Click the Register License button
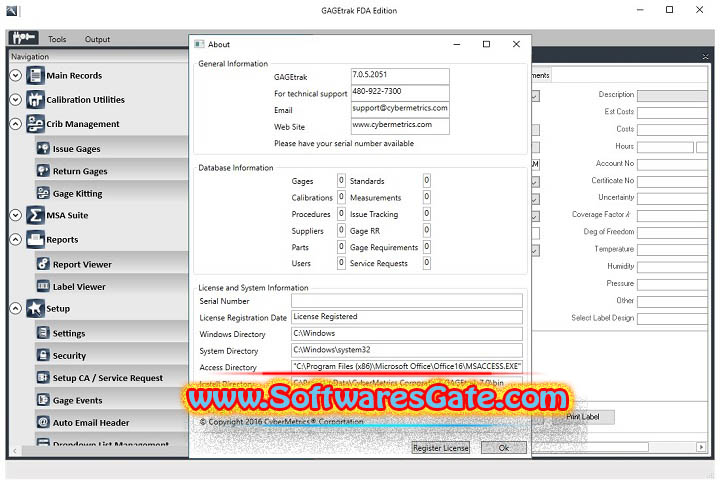This screenshot has height=480, width=720. [441, 448]
